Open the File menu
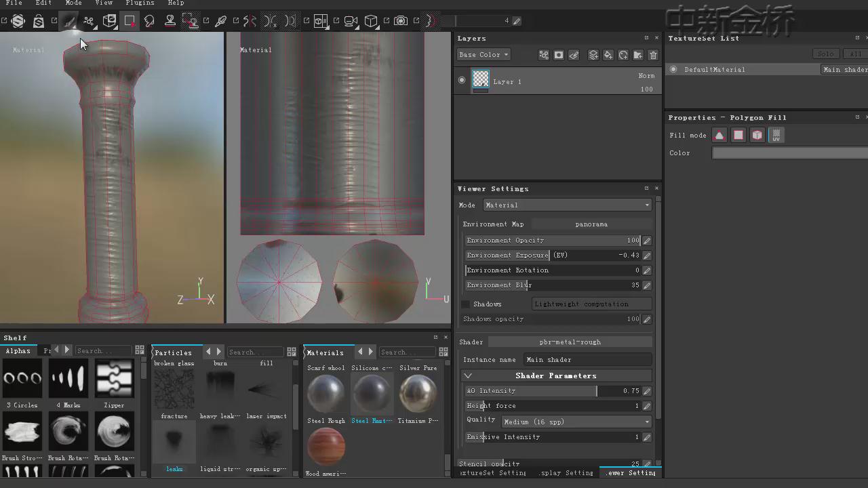 tap(14, 3)
